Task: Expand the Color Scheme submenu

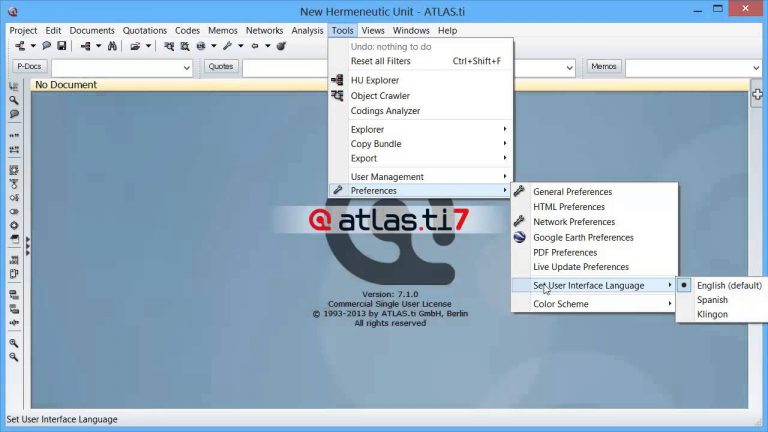Action: click(x=594, y=304)
